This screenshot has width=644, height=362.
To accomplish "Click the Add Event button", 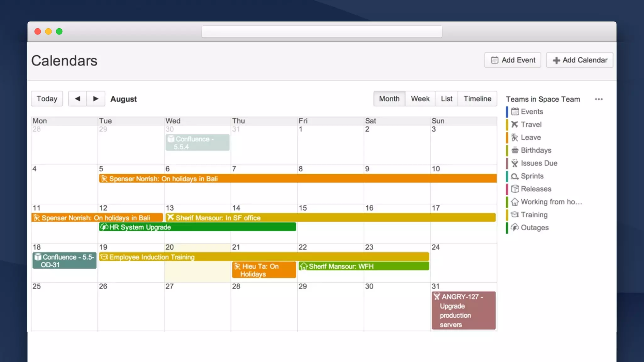I will 513,60.
